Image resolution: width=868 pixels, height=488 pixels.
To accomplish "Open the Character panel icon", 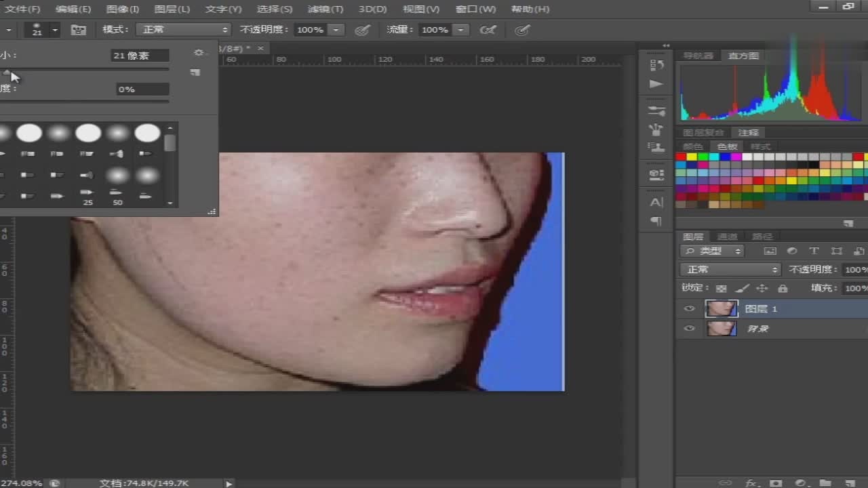I will pos(656,202).
